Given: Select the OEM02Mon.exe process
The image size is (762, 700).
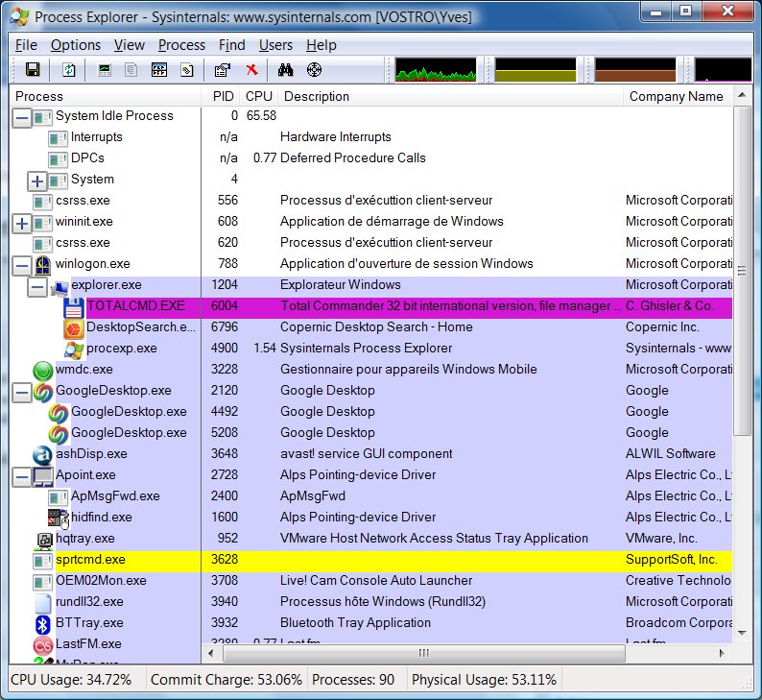Looking at the screenshot, I should click(x=101, y=580).
